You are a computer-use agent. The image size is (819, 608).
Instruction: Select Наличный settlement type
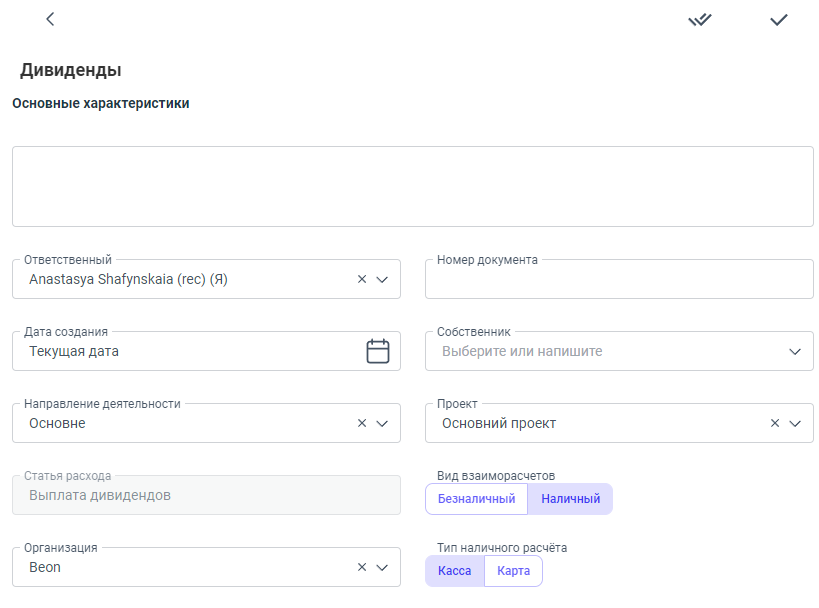[570, 499]
